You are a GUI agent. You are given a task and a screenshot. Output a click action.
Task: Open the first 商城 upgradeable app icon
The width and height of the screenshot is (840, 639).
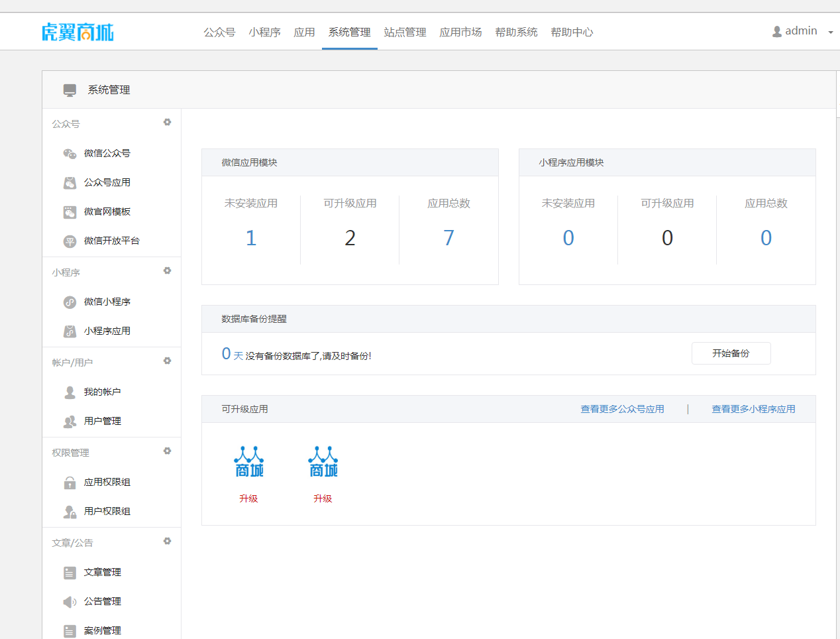coord(249,461)
